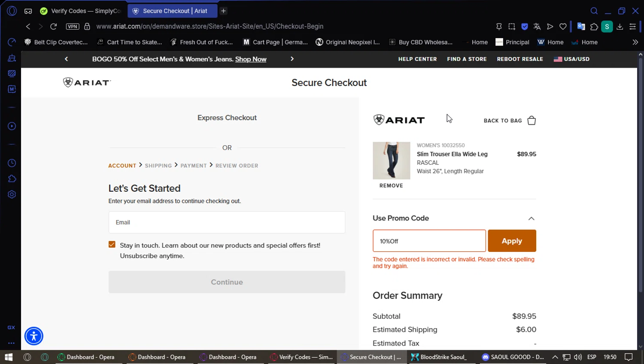Open Cart Page Germa bookmark

tap(276, 42)
